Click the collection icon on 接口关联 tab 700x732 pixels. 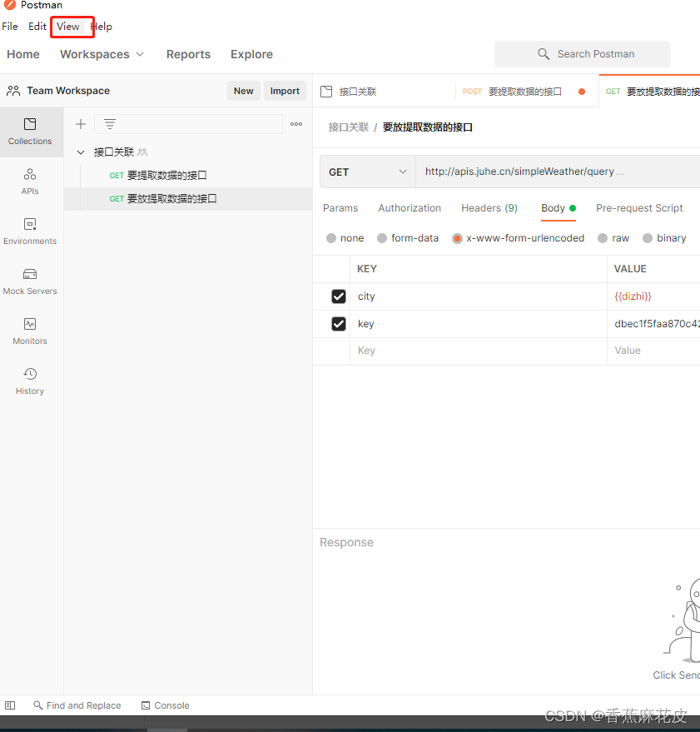point(326,92)
